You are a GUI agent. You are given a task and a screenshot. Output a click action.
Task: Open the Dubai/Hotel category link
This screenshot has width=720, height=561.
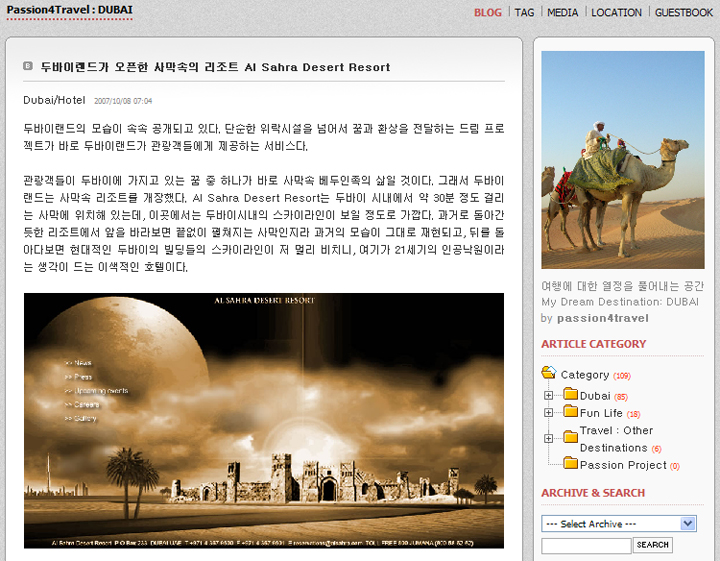point(54,100)
